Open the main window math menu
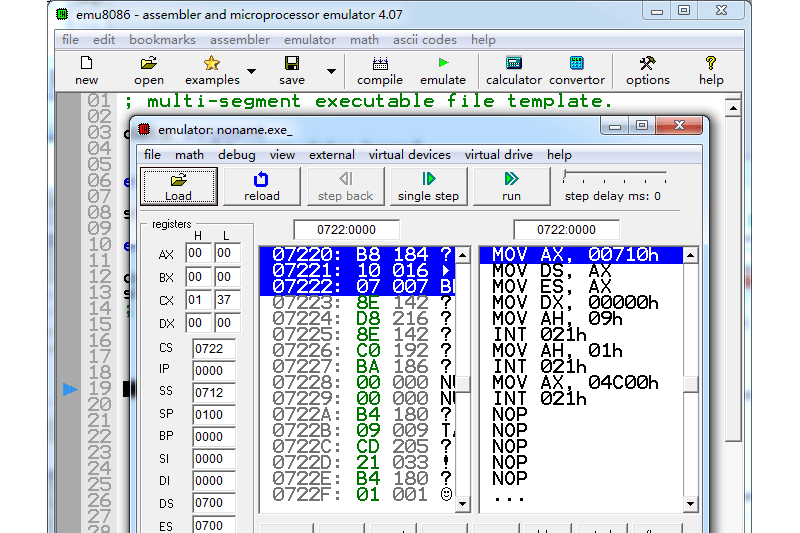The height and width of the screenshot is (533, 800). pos(364,40)
